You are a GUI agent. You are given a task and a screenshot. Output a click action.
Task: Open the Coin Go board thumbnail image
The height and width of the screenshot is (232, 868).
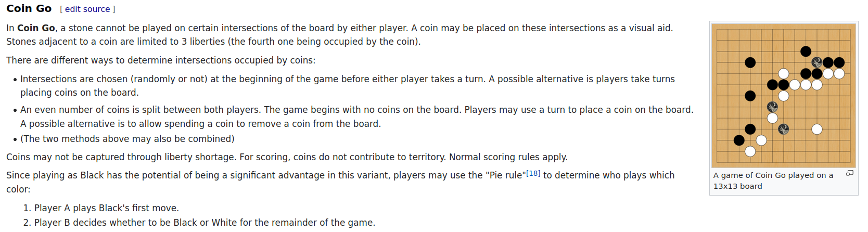tap(784, 95)
